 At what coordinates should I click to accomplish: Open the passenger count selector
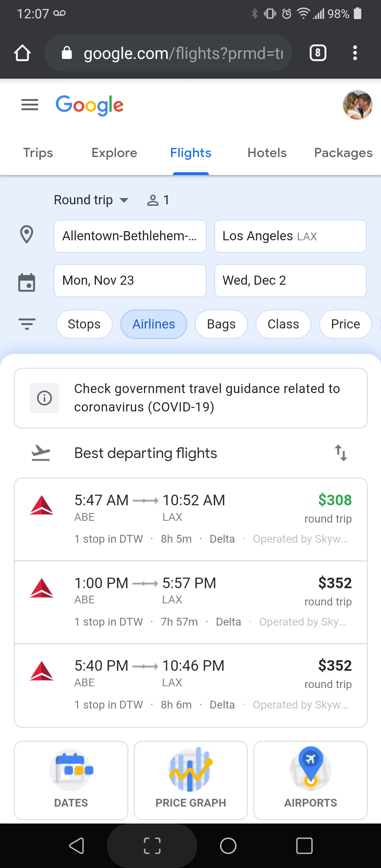(x=158, y=200)
